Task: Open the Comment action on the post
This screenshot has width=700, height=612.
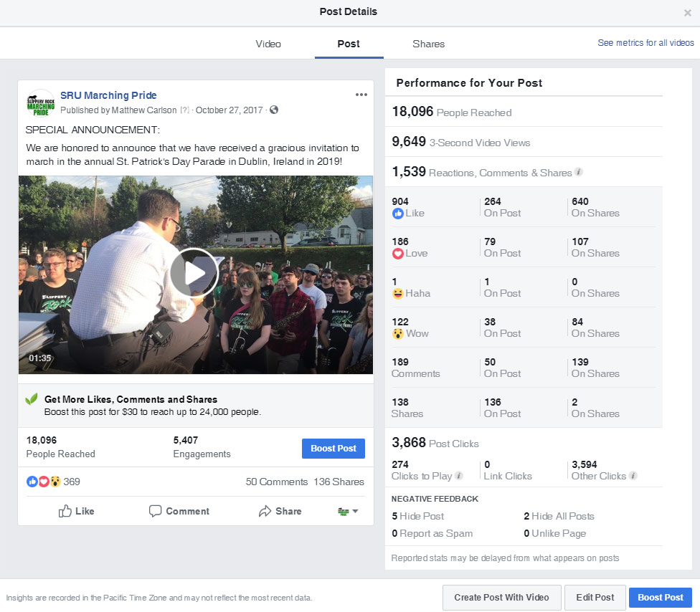Action: (x=179, y=511)
